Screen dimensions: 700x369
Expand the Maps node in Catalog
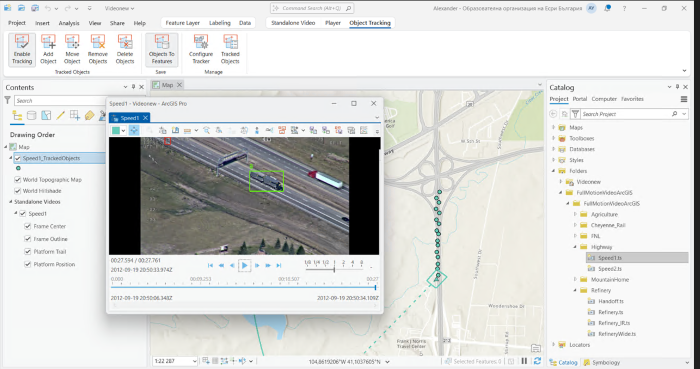tap(554, 128)
